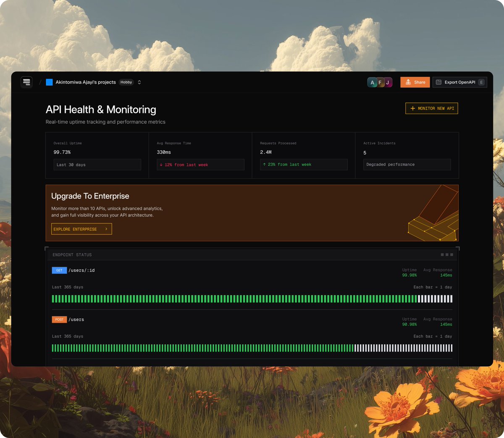Click the POST method badge for /users

59,319
